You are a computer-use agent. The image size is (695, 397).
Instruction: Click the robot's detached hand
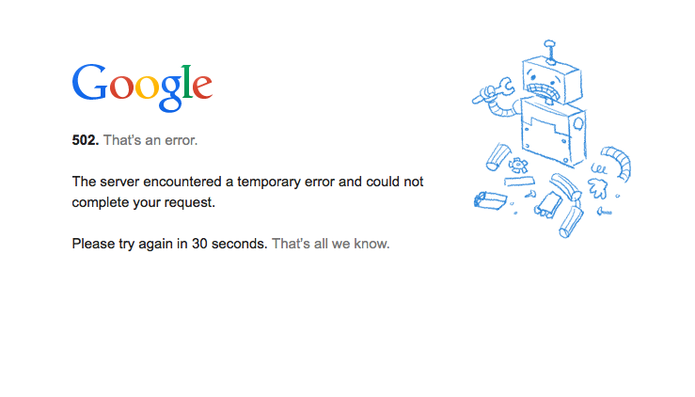tap(598, 188)
